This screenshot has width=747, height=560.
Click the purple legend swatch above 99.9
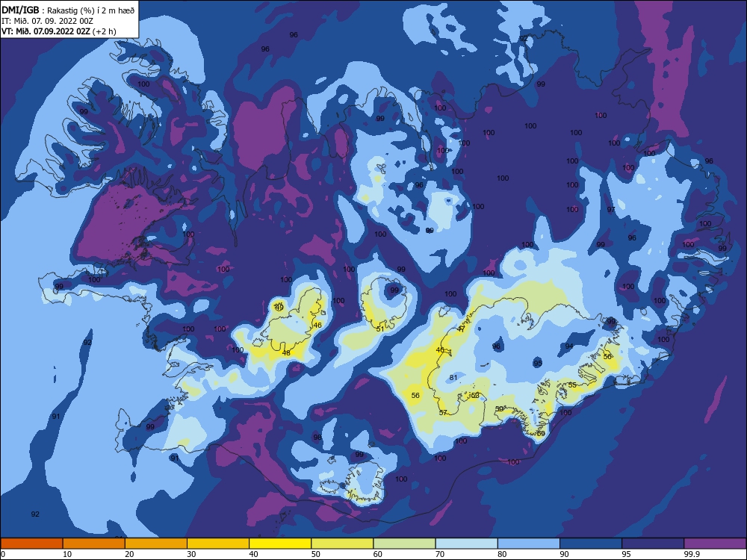tap(715, 544)
